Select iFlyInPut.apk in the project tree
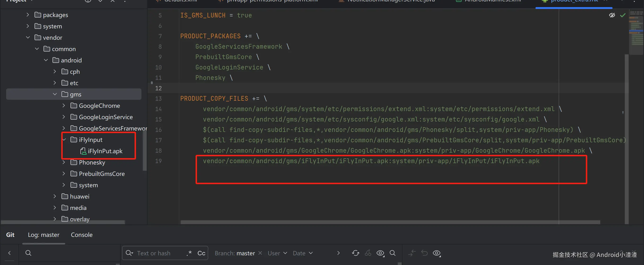 105,151
